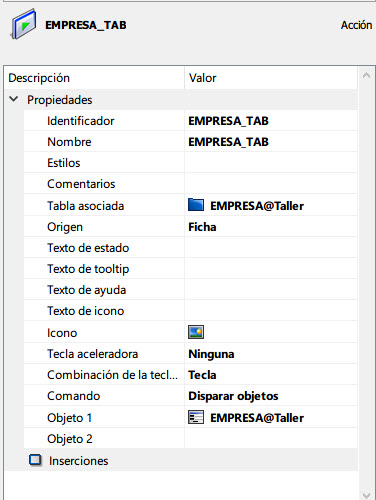This screenshot has height=500, width=376.
Task: Click EMPRESA@Taller text in Objeto 1 row
Action: [x=257, y=418]
